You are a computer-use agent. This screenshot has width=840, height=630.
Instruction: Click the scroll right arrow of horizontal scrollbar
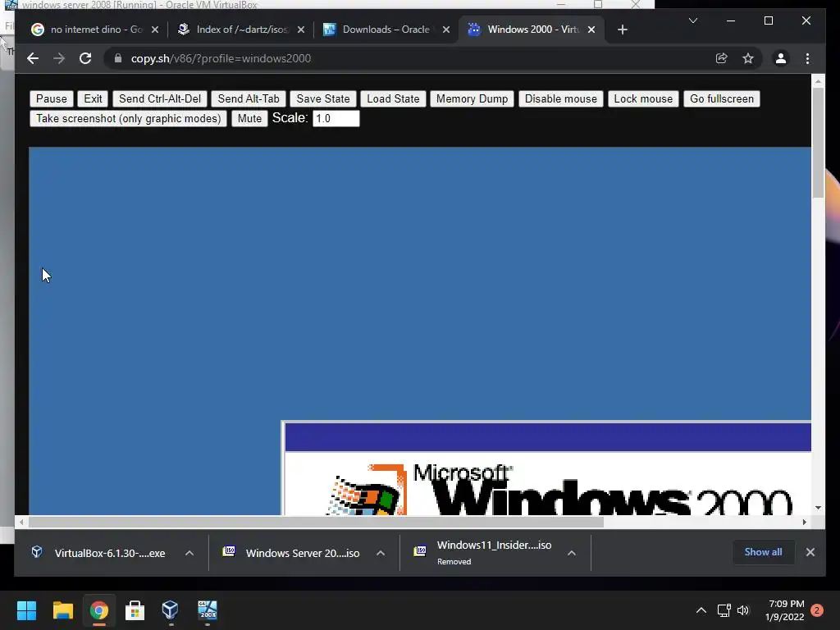tap(804, 522)
